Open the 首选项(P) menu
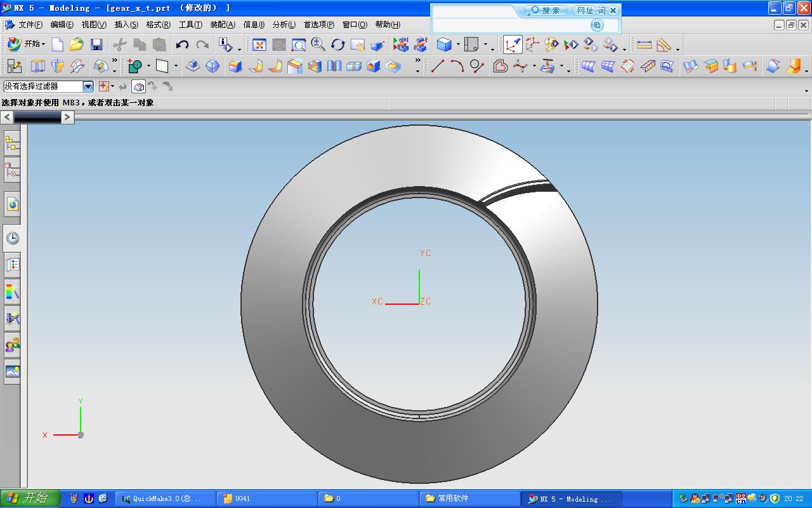Screen dimensions: 812x508 (318, 25)
